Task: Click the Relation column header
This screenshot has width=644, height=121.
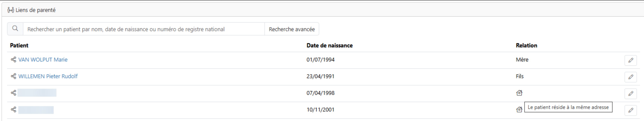Action: 527,45
